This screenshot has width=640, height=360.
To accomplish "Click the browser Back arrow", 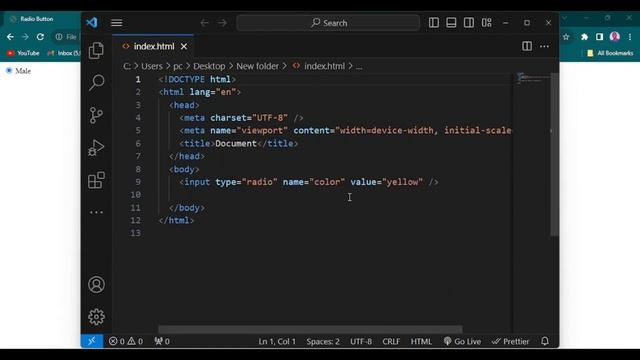I will click(10, 37).
